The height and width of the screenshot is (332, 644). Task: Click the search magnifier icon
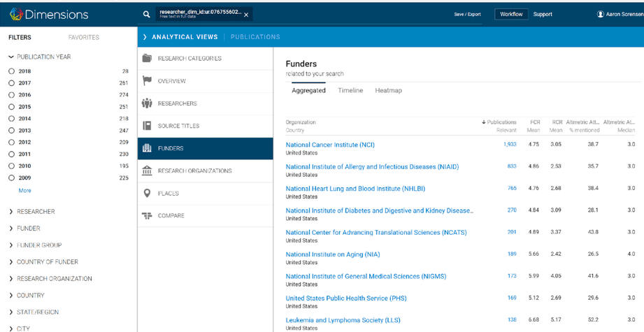pos(146,14)
